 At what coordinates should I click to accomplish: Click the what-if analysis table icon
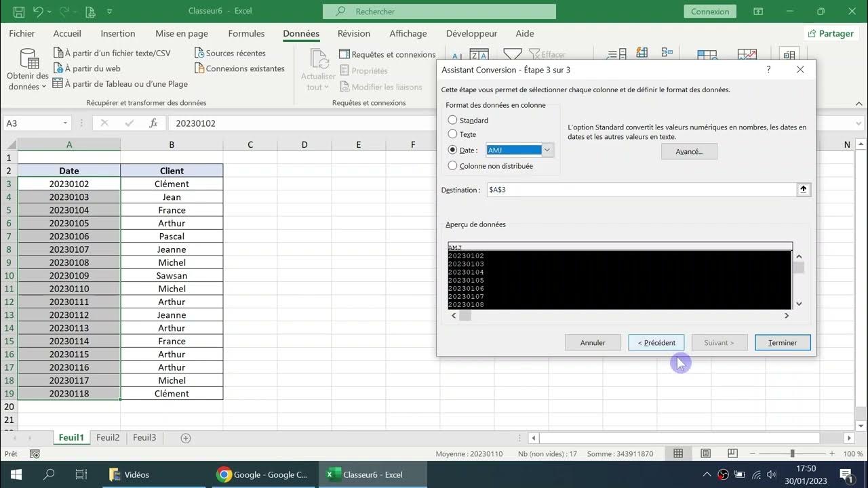(x=707, y=55)
